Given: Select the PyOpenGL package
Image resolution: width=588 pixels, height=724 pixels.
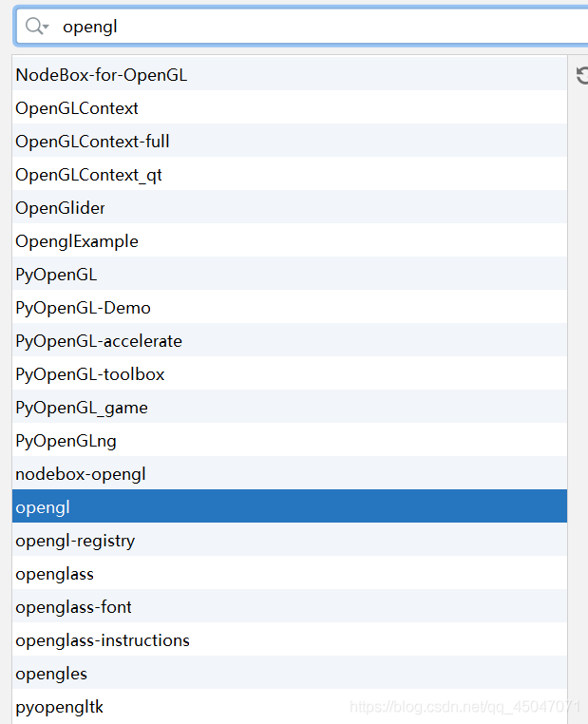Looking at the screenshot, I should pos(57,275).
